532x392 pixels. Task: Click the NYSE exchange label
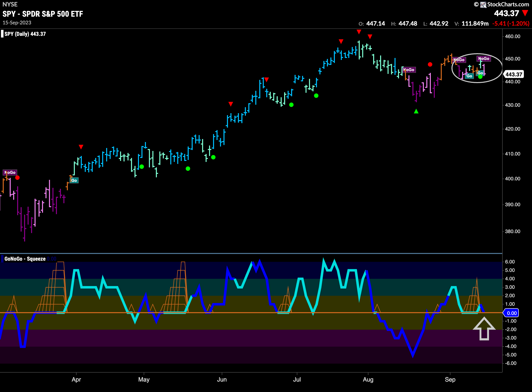[10, 4]
